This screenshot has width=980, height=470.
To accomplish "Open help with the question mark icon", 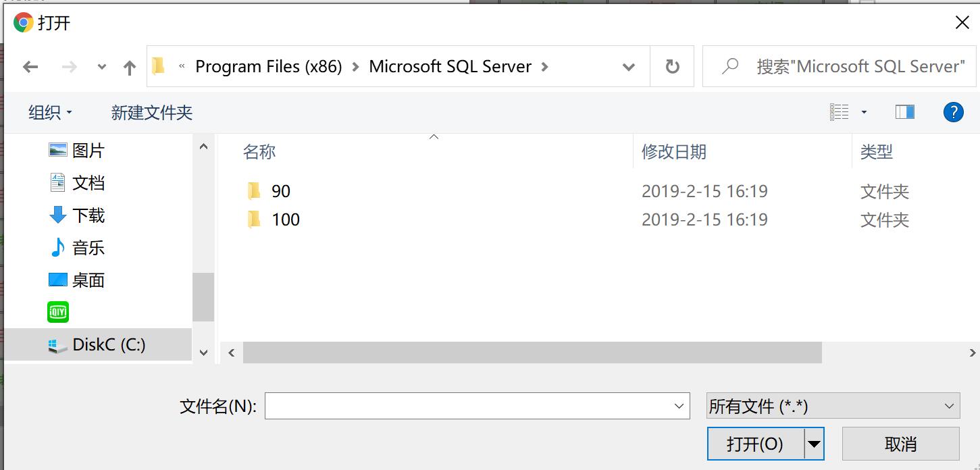I will 953,112.
